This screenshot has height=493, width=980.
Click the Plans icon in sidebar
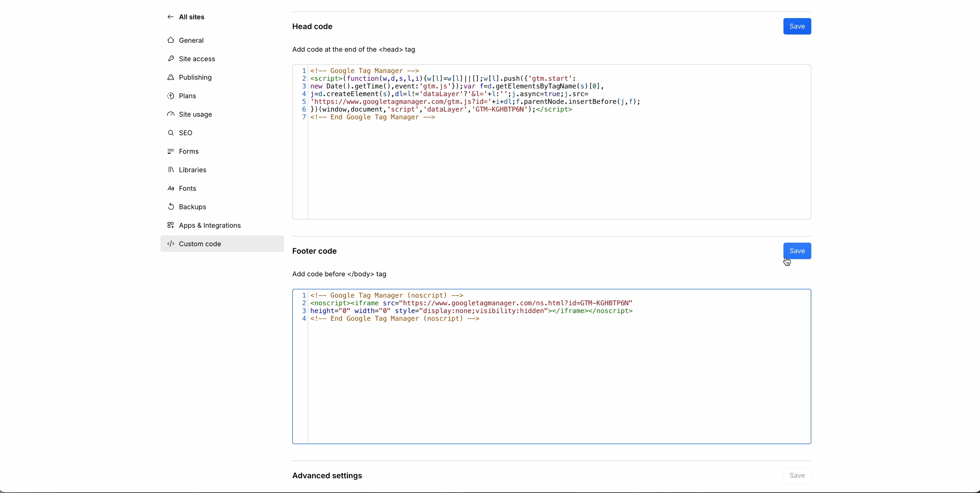click(171, 96)
